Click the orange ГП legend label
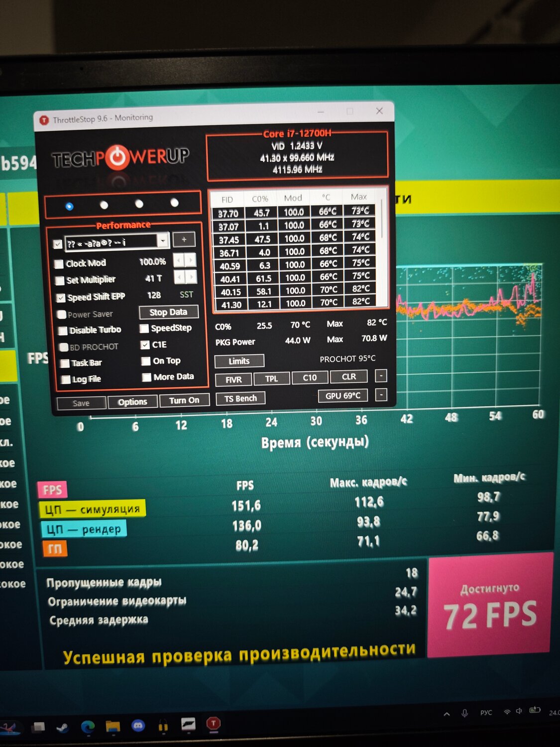 pos(55,549)
